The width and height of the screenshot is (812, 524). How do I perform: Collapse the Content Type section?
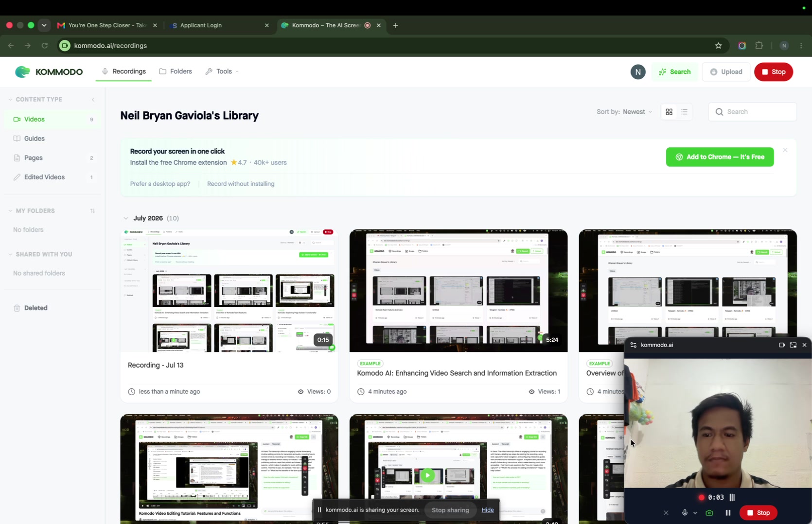point(10,100)
